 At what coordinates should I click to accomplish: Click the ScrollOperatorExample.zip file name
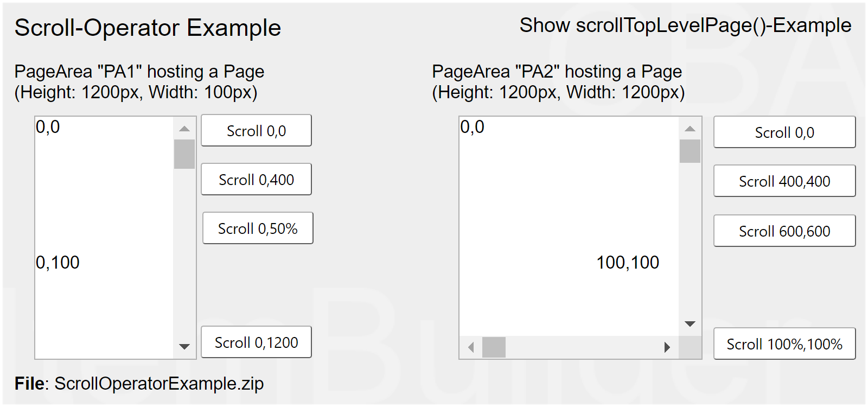tap(159, 384)
